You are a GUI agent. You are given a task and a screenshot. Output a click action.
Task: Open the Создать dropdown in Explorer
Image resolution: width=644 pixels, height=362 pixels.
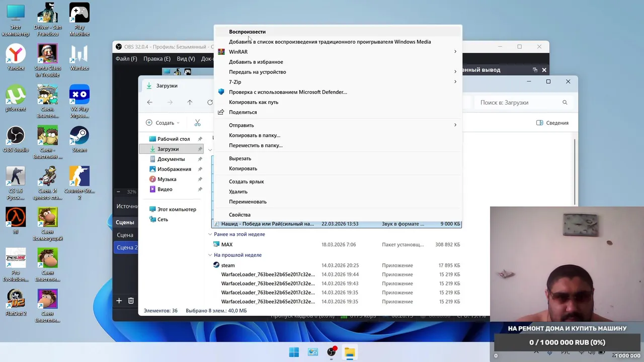(163, 123)
